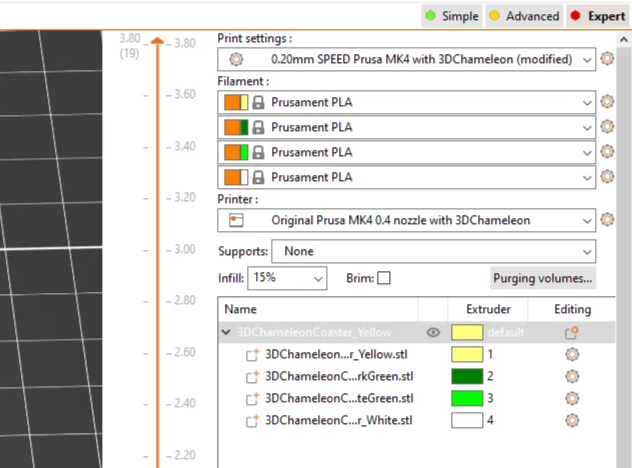This screenshot has width=632, height=468.
Task: Click the 3.00 tick on layer slider
Action: [181, 249]
